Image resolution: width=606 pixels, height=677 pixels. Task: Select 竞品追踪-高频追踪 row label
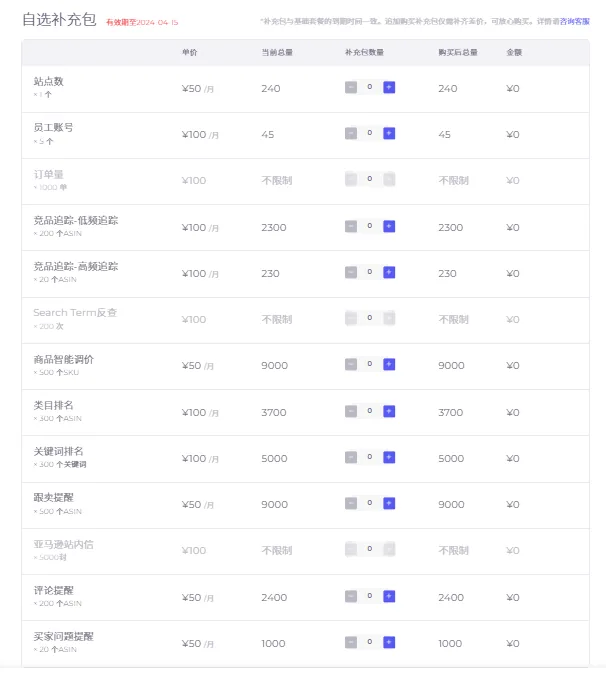tap(76, 266)
